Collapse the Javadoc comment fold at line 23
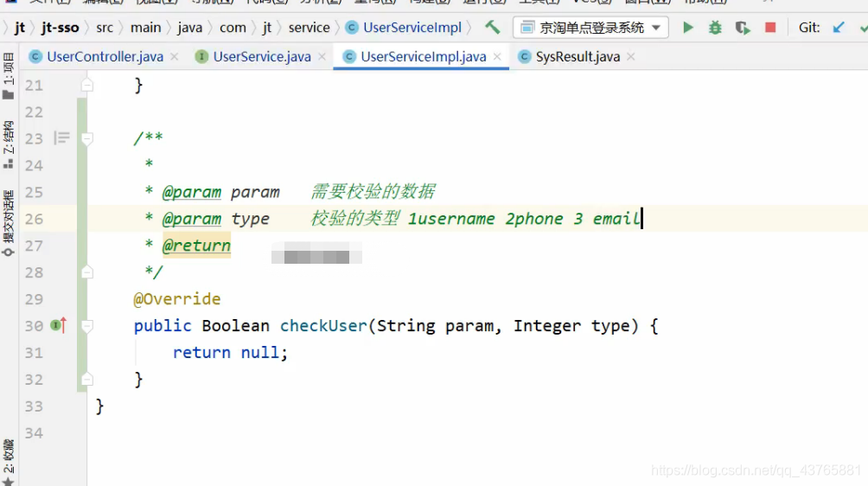Viewport: 868px width, 486px height. 87,138
